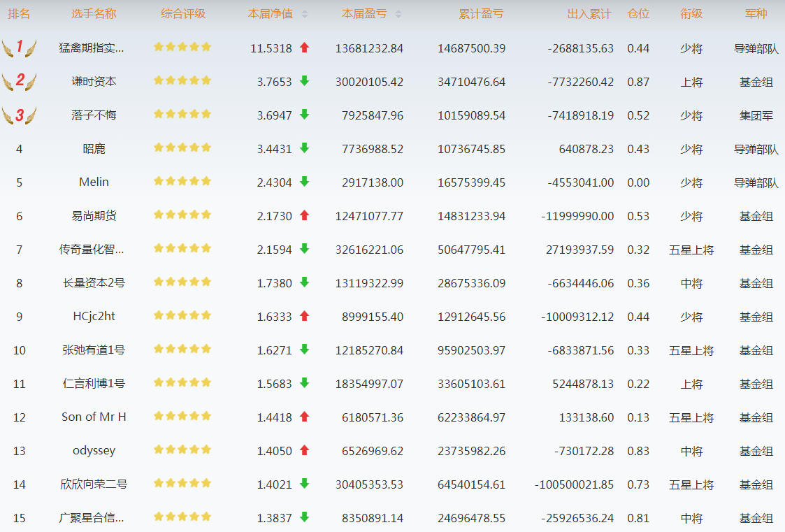Click green down arrow beside 2.1594
The width and height of the screenshot is (785, 532).
pyautogui.click(x=304, y=249)
